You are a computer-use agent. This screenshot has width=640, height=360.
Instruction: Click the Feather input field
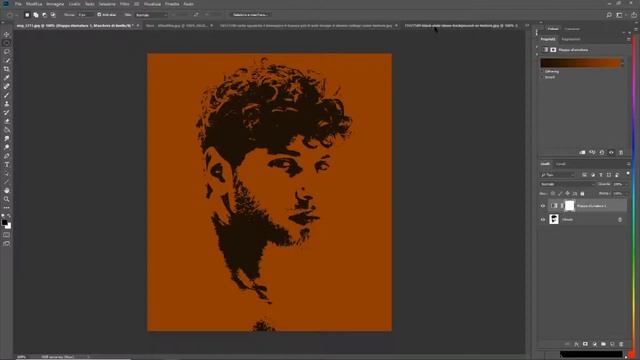pyautogui.click(x=85, y=15)
